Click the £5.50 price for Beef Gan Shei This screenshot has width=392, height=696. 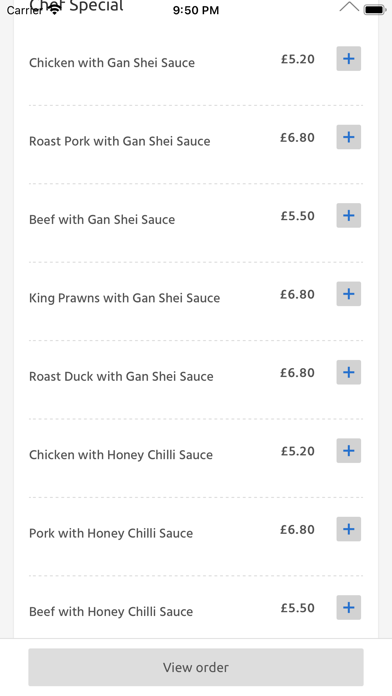[x=297, y=216]
